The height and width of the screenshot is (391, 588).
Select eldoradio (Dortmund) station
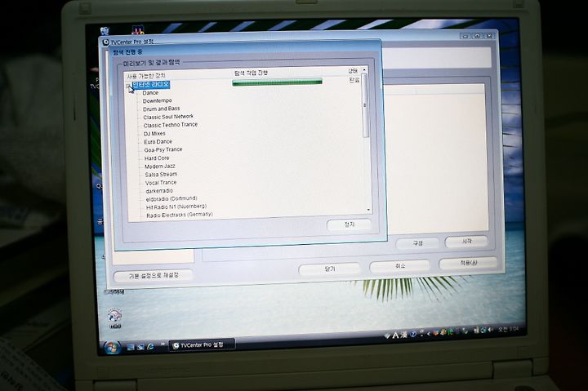tap(171, 198)
